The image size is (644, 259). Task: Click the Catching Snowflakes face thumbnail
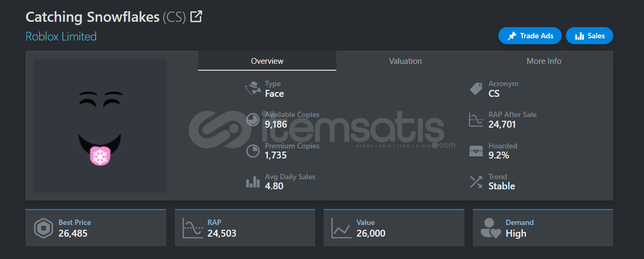tap(100, 126)
